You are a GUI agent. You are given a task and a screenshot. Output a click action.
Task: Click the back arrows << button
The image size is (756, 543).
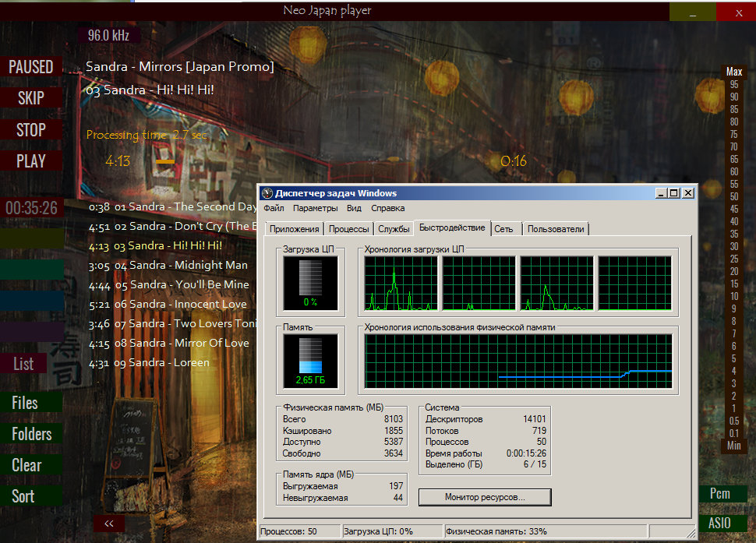point(109,524)
